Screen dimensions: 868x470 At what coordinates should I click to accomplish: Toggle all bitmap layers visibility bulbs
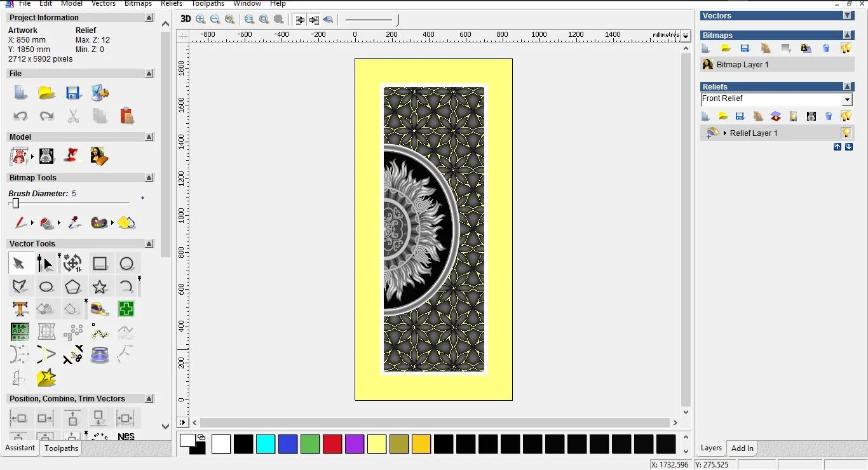tap(846, 48)
